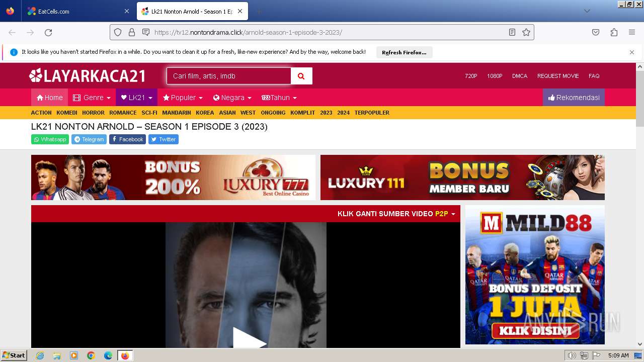Select the ASIAN category
This screenshot has height=362, width=644.
pos(227,113)
